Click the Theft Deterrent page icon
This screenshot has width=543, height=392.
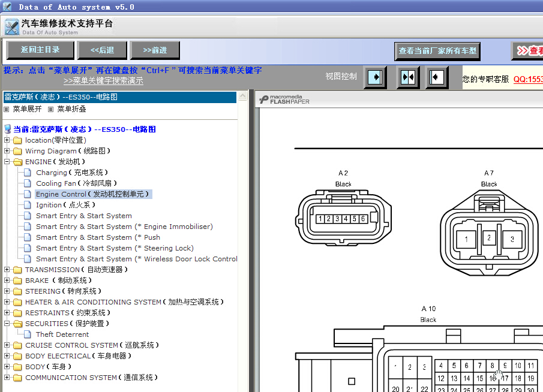pyautogui.click(x=28, y=334)
